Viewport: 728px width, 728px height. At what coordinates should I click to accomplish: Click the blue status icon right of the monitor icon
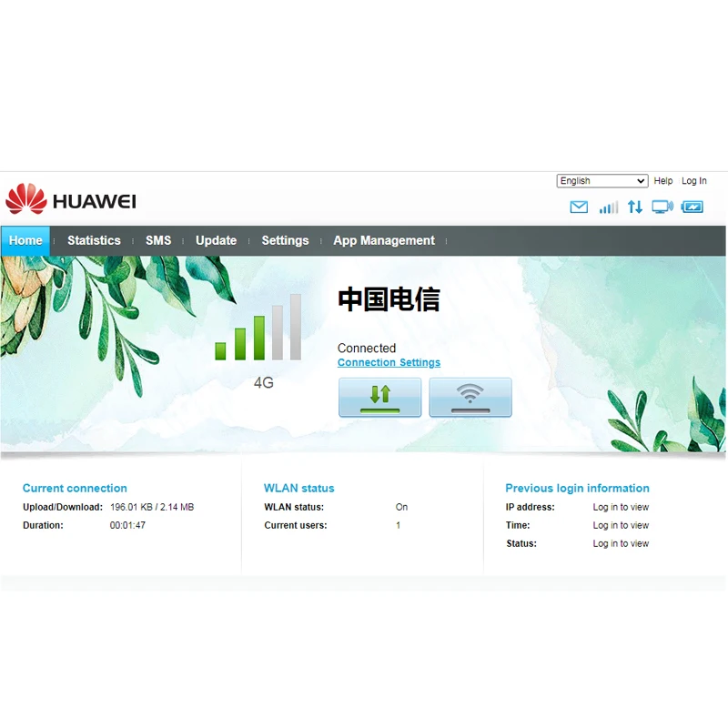[692, 207]
